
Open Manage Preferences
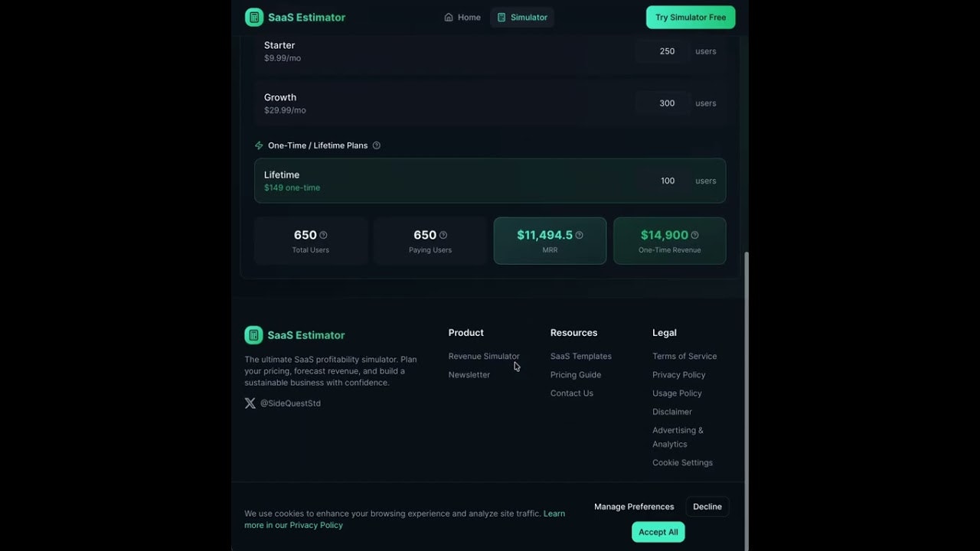pos(634,506)
